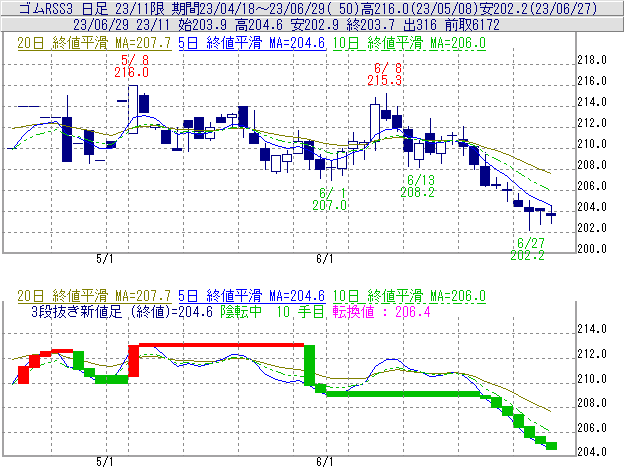Screen dimensions: 624x475
Task: Click the 204.0 axis label in lower chart
Action: (x=592, y=452)
